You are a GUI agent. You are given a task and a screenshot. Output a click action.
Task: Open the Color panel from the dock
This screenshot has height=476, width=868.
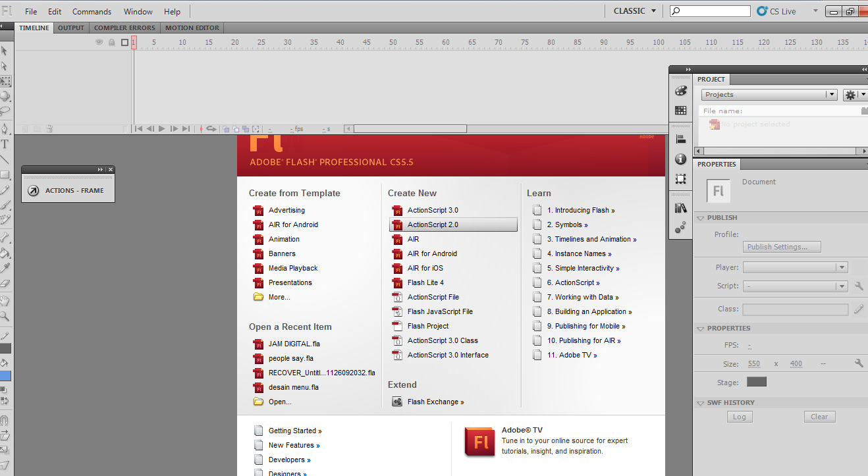[680, 92]
